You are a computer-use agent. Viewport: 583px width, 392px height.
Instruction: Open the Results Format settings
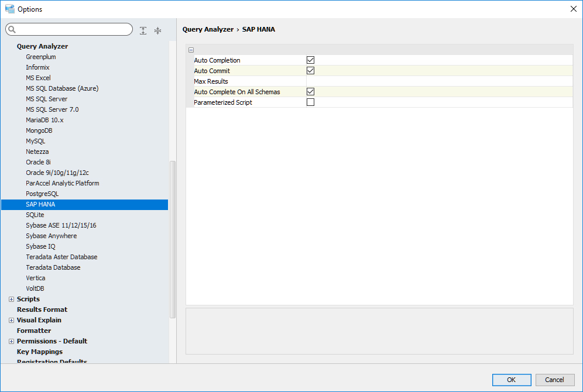click(x=42, y=310)
